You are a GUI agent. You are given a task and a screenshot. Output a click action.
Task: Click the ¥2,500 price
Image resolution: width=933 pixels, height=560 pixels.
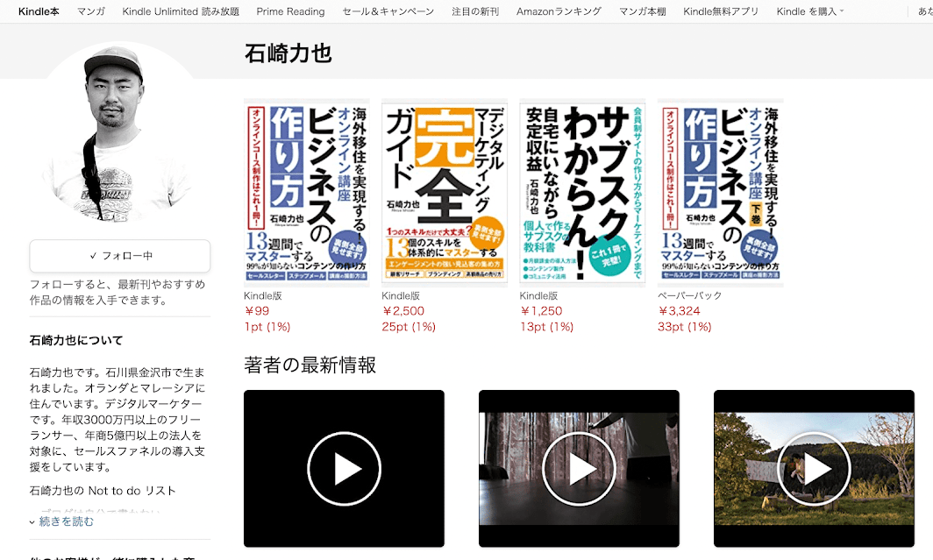click(403, 311)
